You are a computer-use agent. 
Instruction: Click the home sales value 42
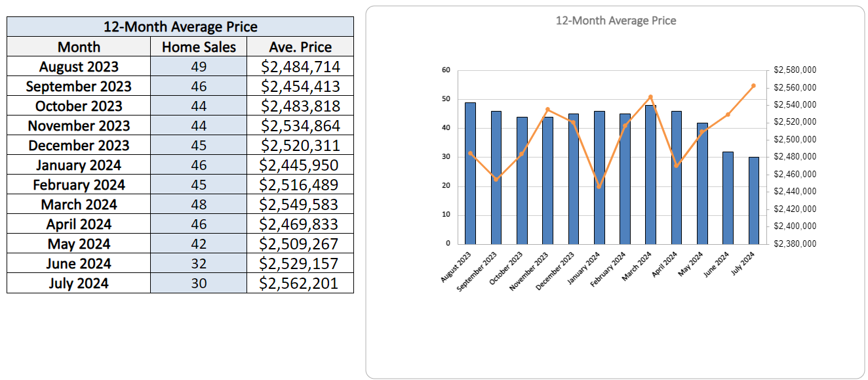pyautogui.click(x=199, y=243)
